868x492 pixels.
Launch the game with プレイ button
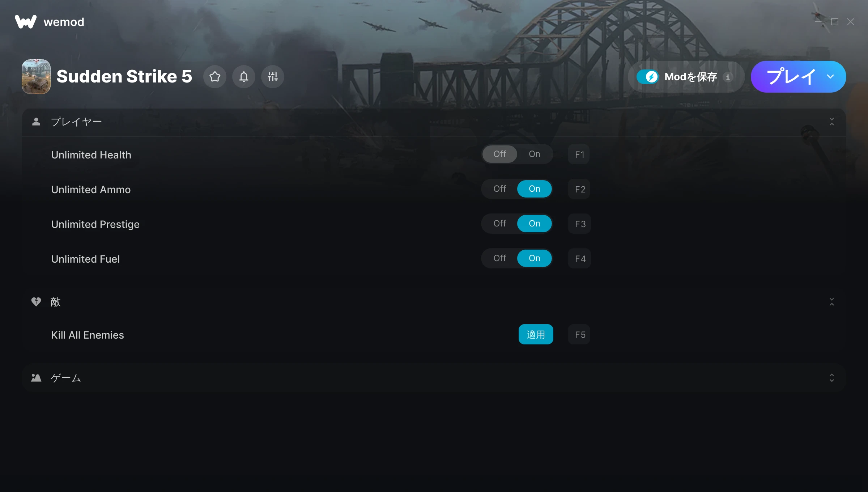click(x=791, y=77)
